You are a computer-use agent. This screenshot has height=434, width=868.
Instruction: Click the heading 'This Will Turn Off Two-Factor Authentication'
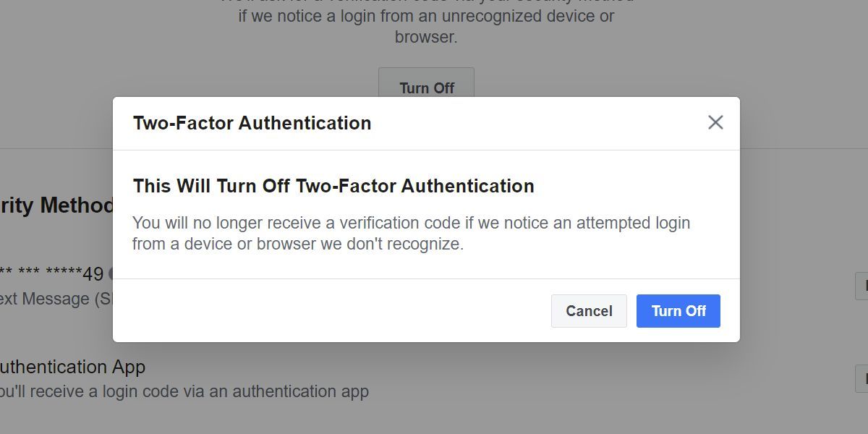click(x=333, y=186)
